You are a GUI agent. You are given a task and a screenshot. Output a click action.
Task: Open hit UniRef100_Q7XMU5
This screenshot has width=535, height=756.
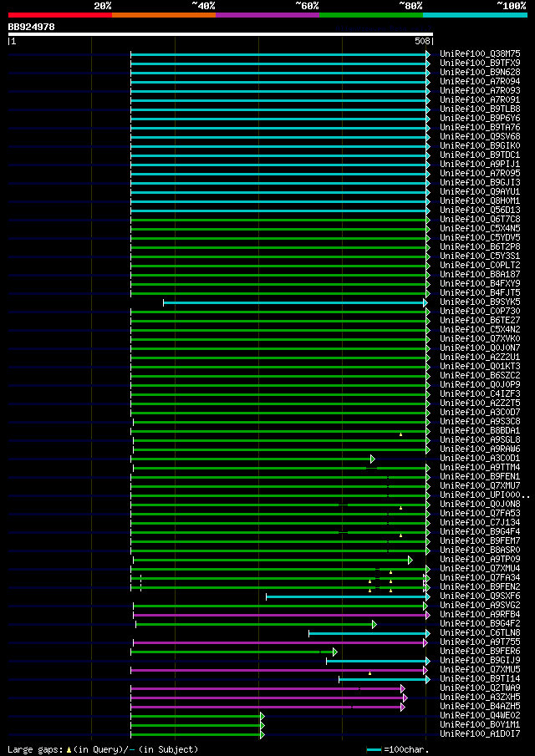pos(480,670)
